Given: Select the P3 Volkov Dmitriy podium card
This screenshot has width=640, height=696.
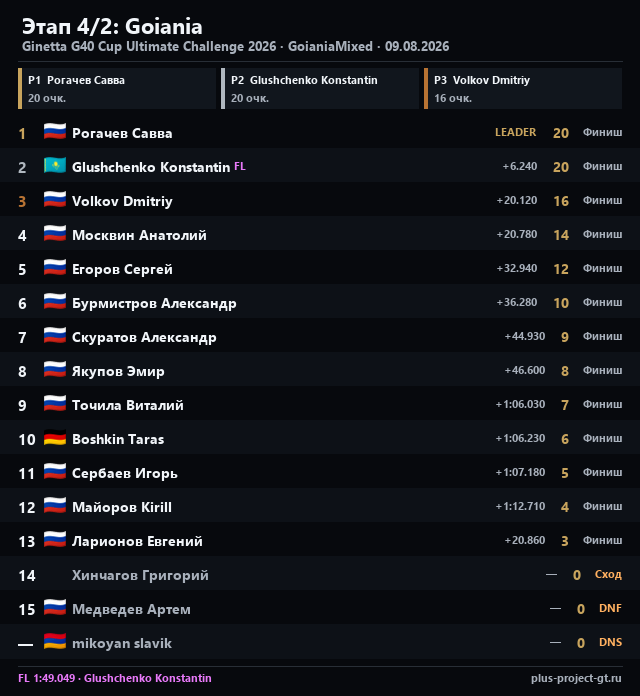Looking at the screenshot, I should click(523, 88).
